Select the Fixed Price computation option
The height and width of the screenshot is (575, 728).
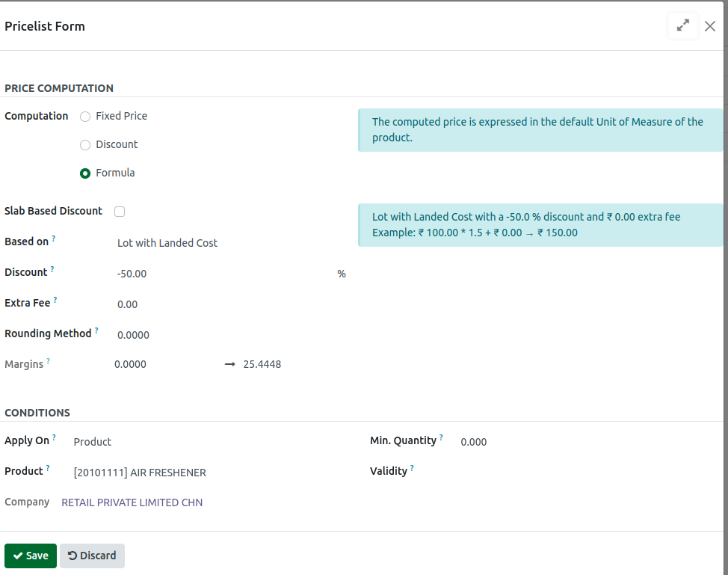point(84,116)
